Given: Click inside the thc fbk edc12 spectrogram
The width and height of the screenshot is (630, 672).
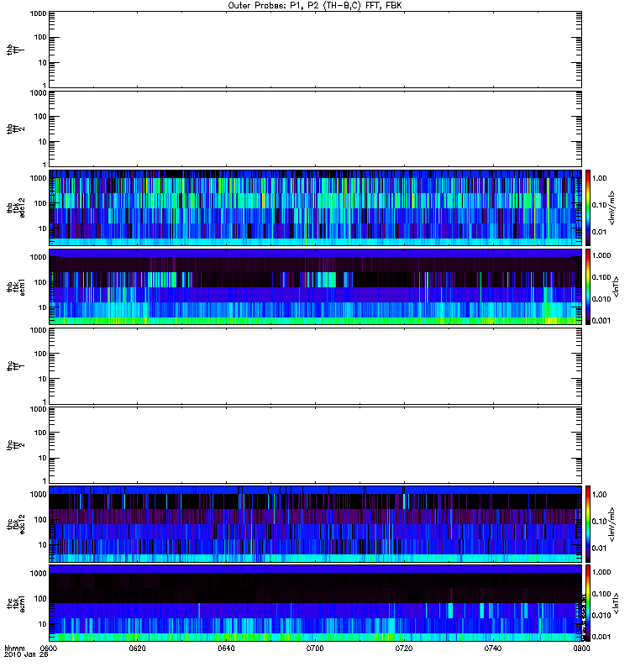Looking at the screenshot, I should (x=316, y=524).
